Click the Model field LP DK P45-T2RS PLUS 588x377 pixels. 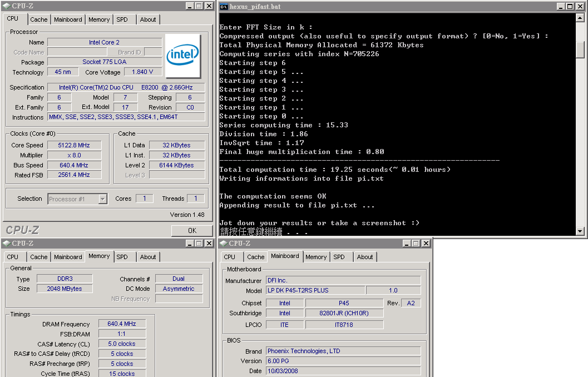pyautogui.click(x=315, y=290)
